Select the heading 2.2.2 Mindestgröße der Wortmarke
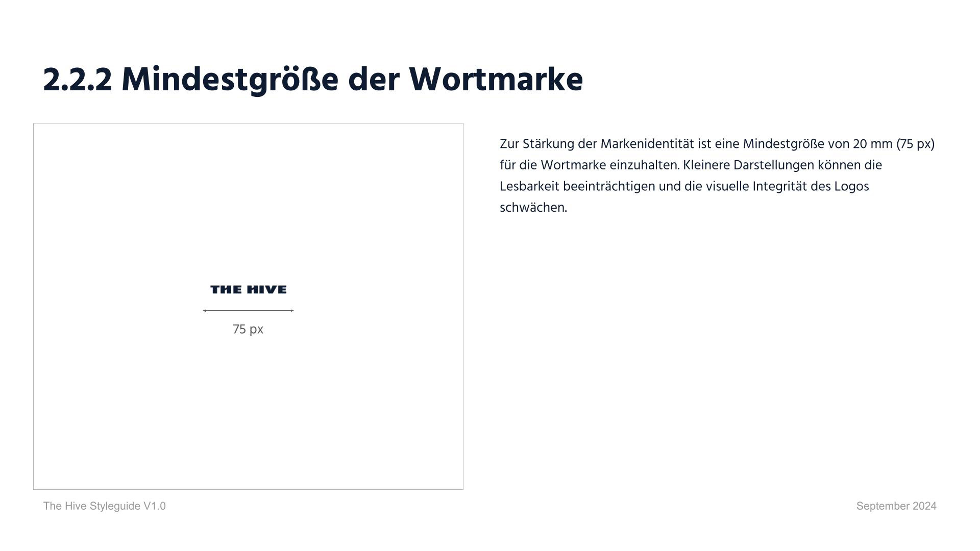This screenshot has width=980, height=551. click(312, 78)
